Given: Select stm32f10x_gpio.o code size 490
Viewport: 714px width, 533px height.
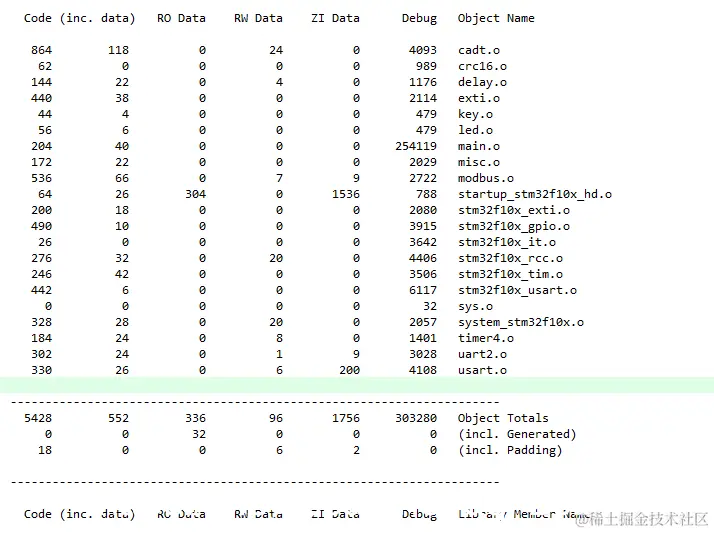Looking at the screenshot, I should (x=41, y=226).
